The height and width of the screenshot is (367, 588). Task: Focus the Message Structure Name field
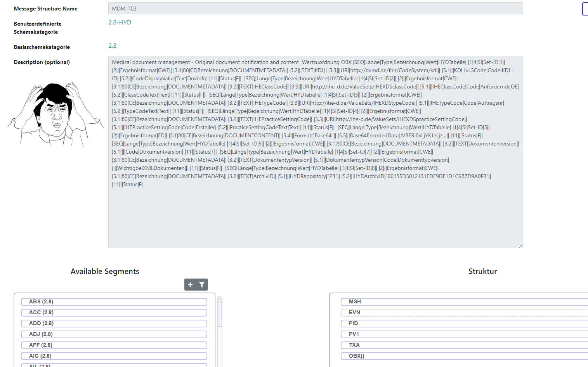(315, 9)
